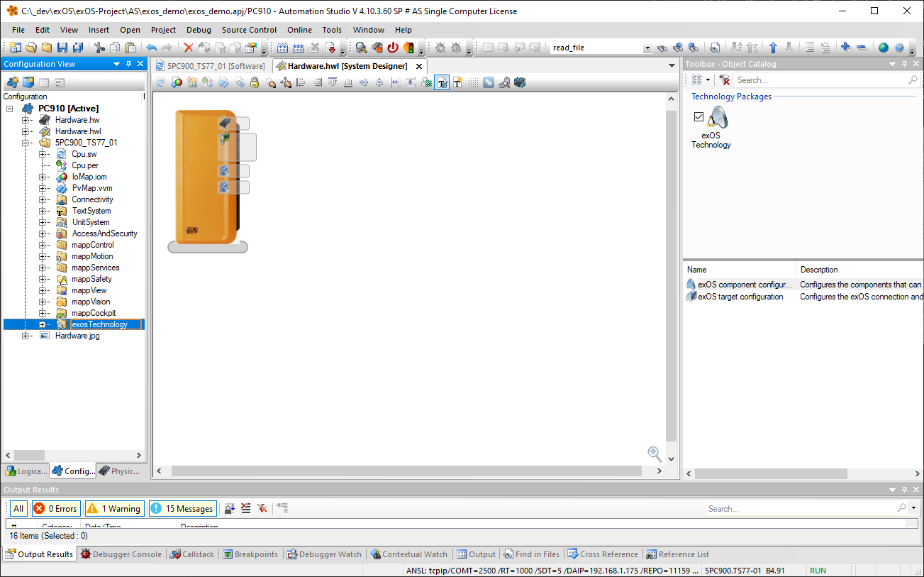Toggle the exOS Technology checkbox
This screenshot has height=577, width=924.
pos(698,116)
